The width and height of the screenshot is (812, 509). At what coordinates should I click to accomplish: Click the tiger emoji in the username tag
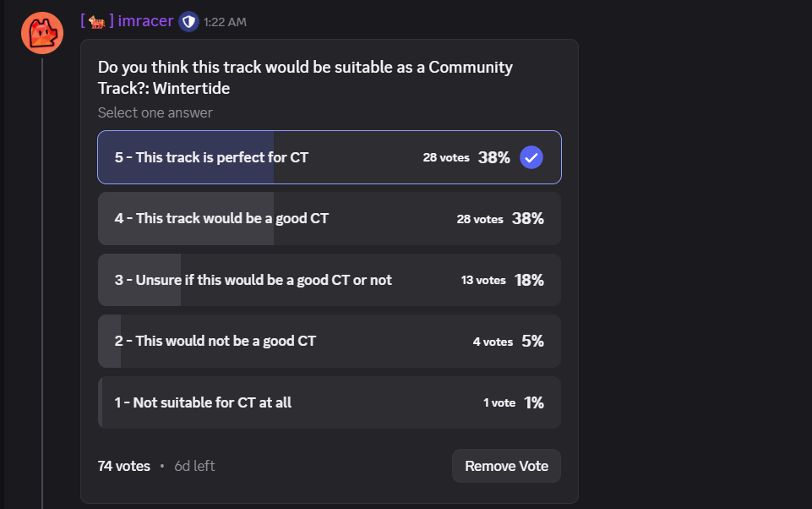(x=97, y=22)
